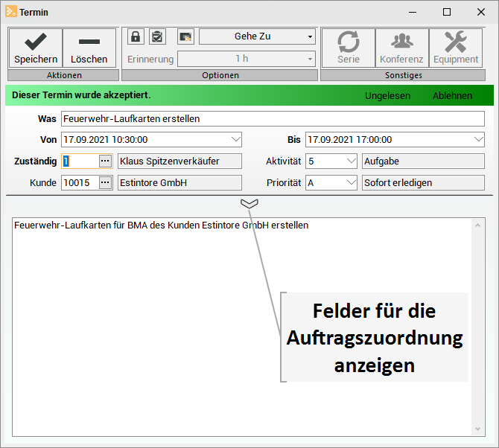
Task: Click the Speichern checkmark button
Action: click(x=35, y=48)
